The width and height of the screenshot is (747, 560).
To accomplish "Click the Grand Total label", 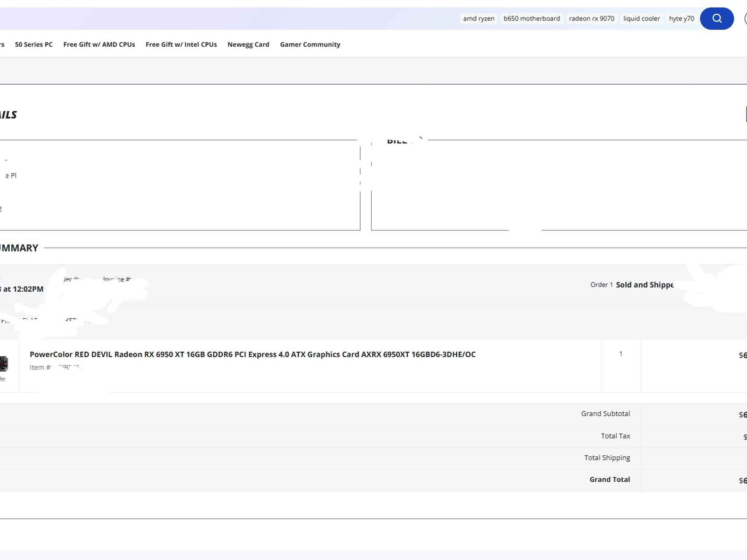I will pos(609,479).
